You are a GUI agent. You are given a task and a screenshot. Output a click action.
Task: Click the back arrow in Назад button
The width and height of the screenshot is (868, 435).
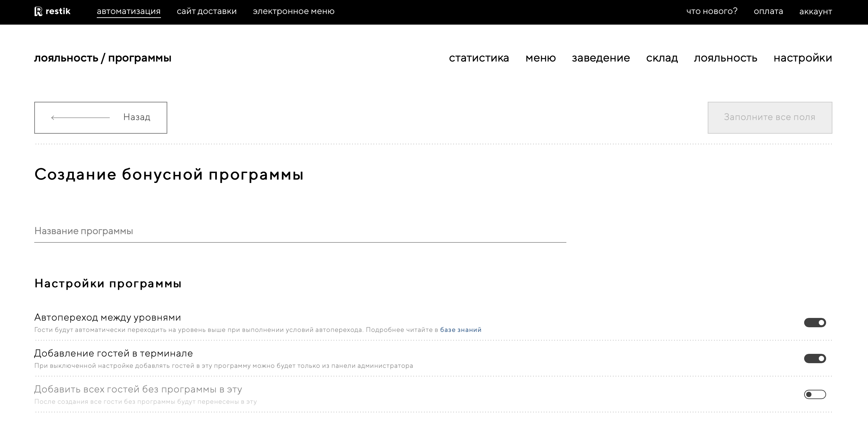pos(80,118)
